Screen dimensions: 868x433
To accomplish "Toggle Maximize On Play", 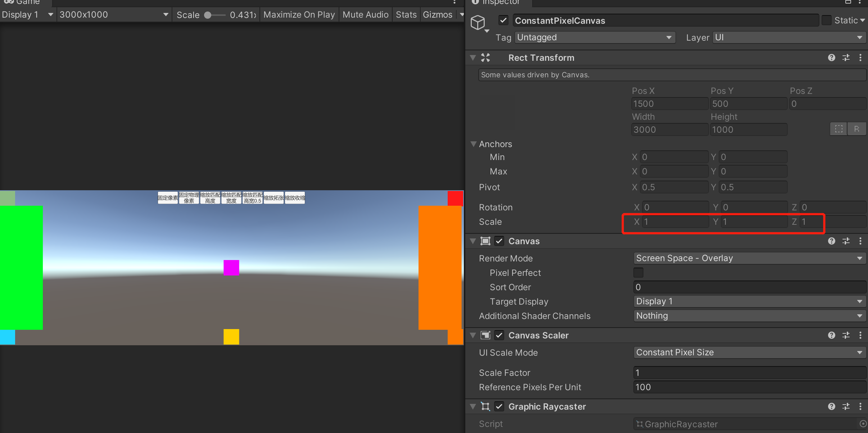I will pyautogui.click(x=299, y=15).
